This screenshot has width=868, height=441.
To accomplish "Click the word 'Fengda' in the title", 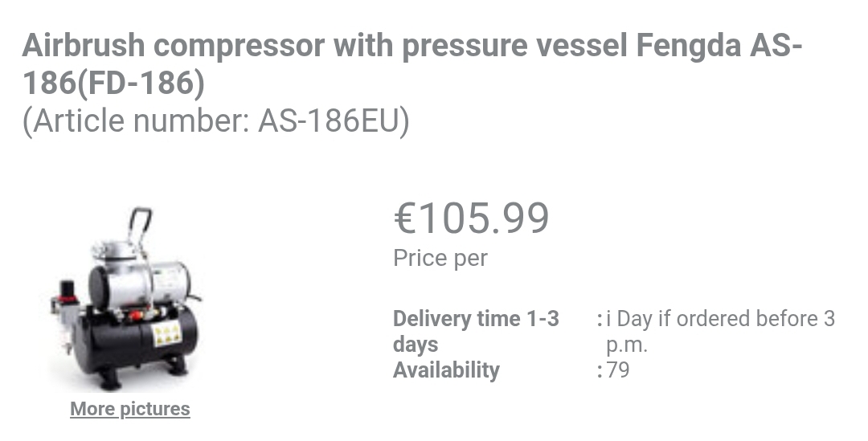I will pos(688,47).
